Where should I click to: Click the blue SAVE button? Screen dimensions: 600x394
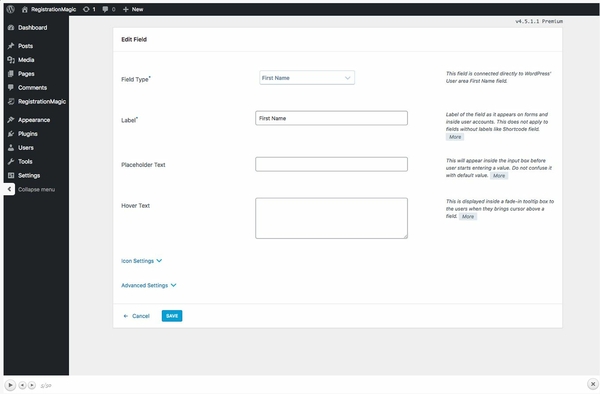coord(172,316)
